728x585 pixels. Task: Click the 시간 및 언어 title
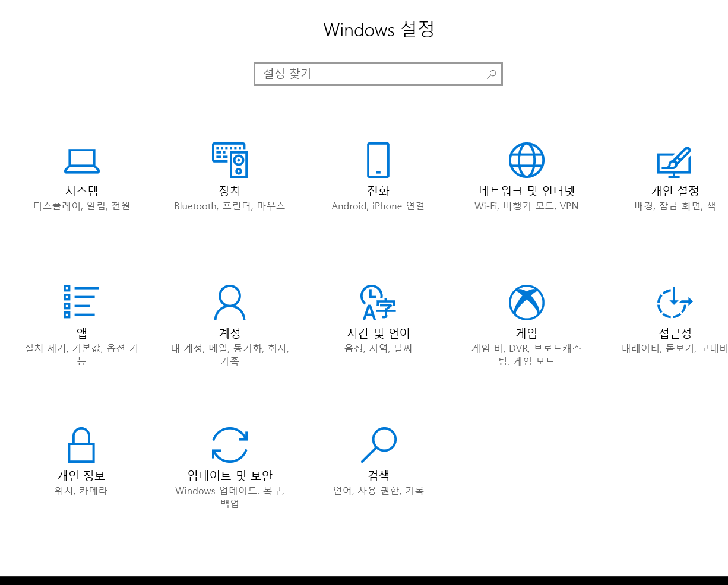point(378,333)
